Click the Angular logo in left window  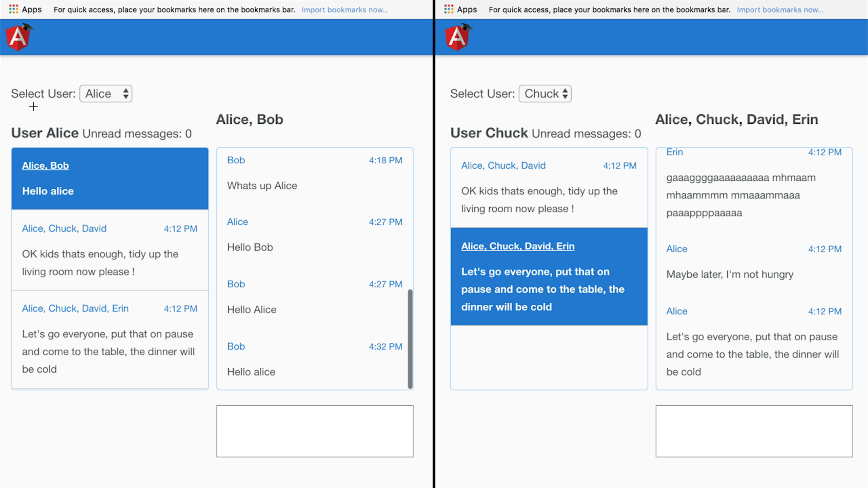[19, 37]
